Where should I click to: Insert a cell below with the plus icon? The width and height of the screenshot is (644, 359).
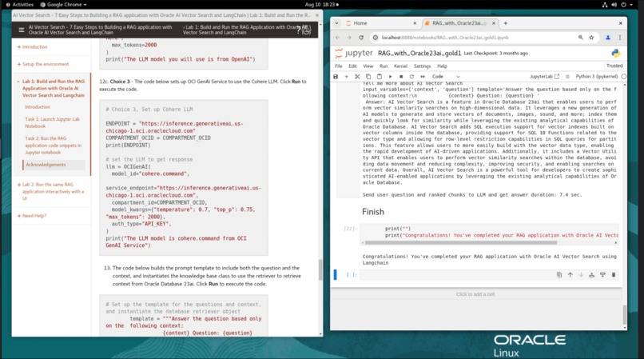(346, 77)
